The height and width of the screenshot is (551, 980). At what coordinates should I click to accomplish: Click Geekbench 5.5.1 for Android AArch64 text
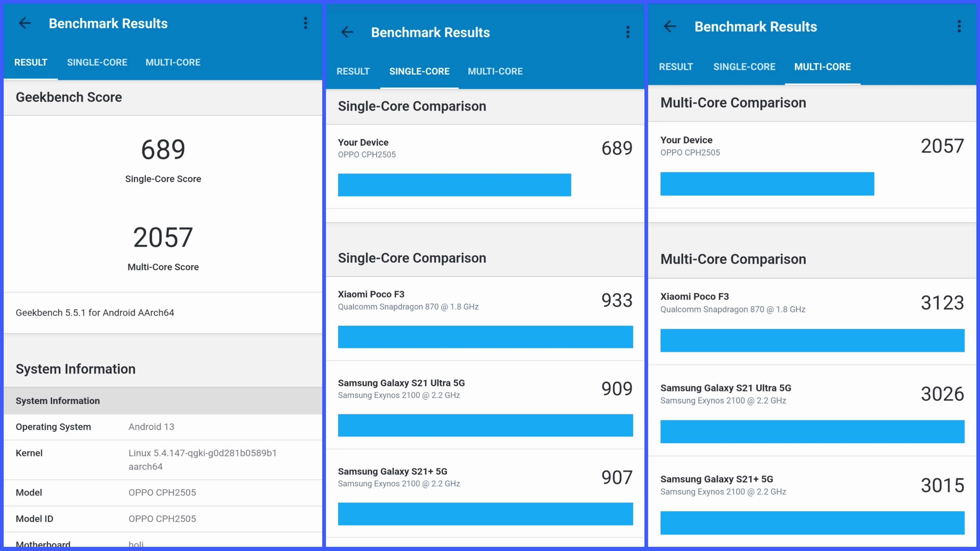tap(95, 313)
